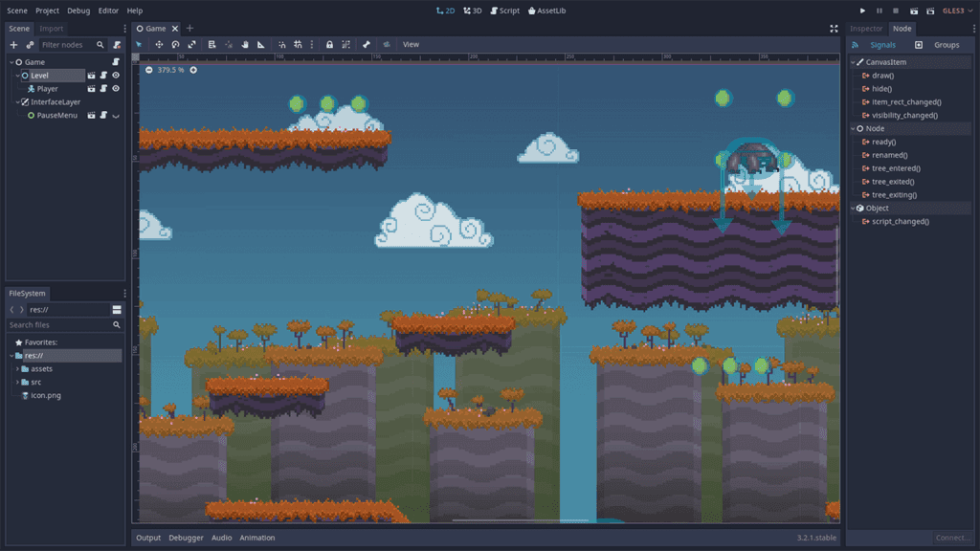Open the Debugger bottom panel
The height and width of the screenshot is (551, 980).
coord(186,538)
